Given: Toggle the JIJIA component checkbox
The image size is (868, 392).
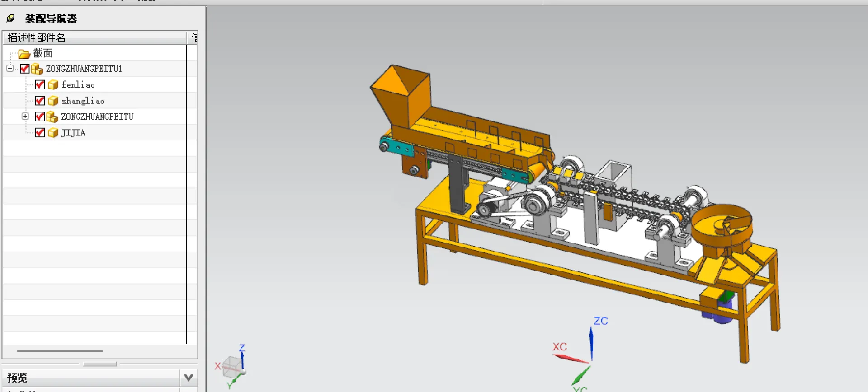Looking at the screenshot, I should 40,132.
